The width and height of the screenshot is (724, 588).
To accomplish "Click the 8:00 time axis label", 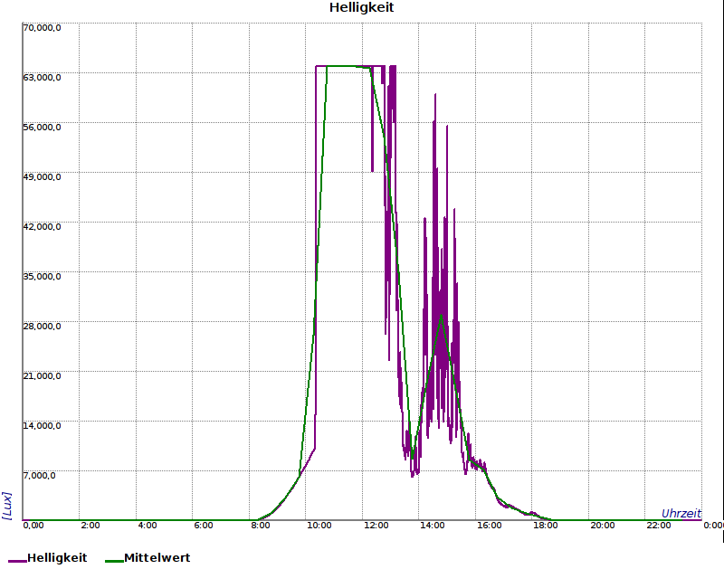I will click(x=261, y=526).
